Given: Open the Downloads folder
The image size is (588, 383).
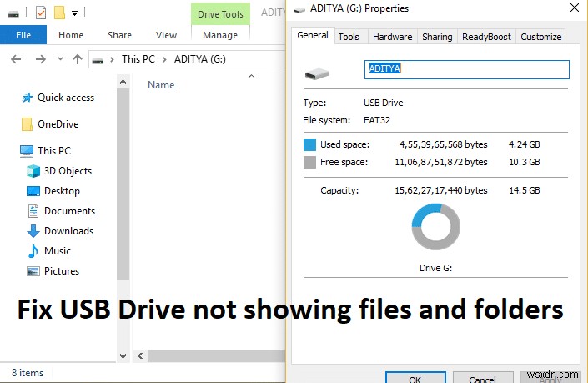Looking at the screenshot, I should [x=69, y=230].
